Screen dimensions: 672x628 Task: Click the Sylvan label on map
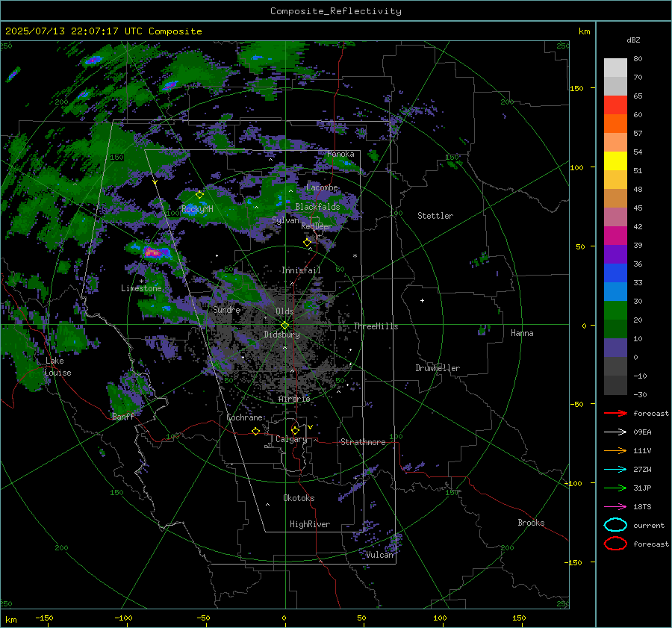coord(285,220)
